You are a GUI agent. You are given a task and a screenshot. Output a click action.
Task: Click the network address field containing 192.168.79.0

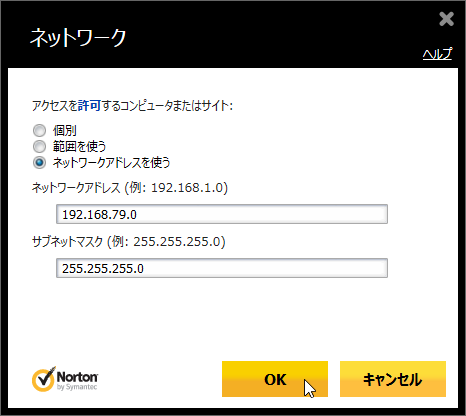(222, 214)
